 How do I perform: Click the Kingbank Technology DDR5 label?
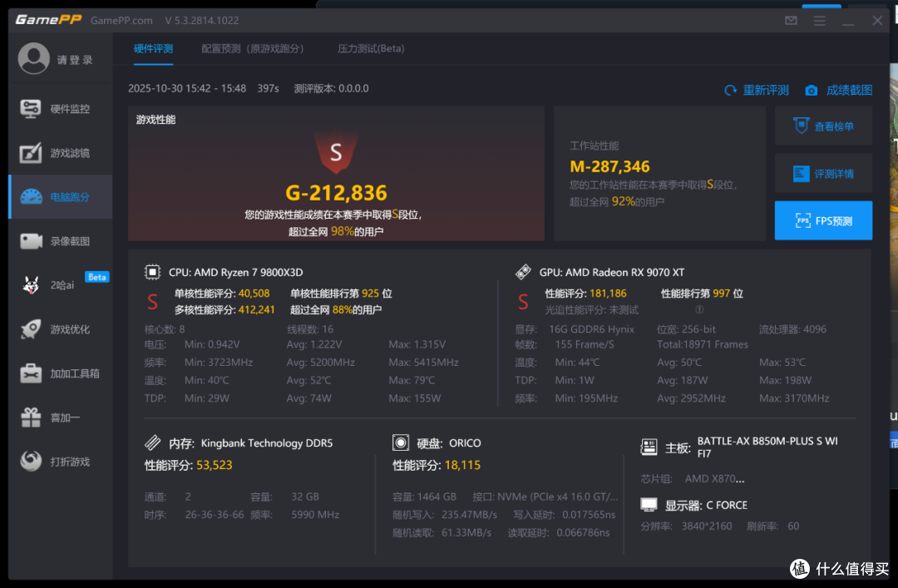point(267,443)
